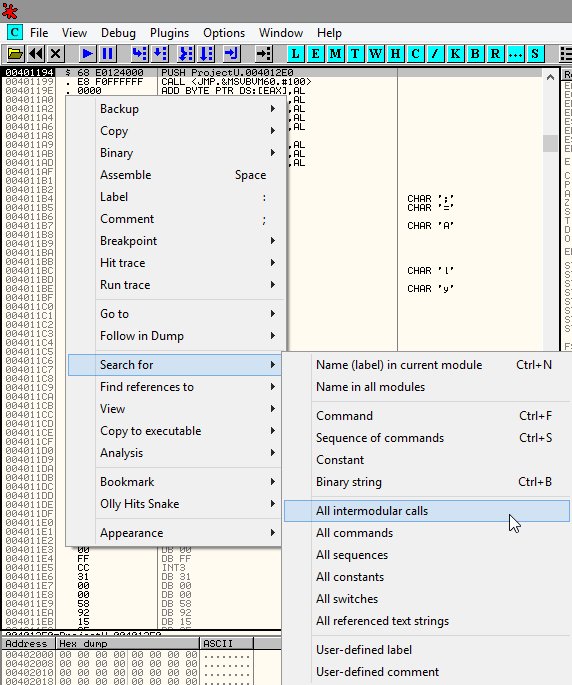The image size is (572, 685).
Task: Click the Go to address arrow icon
Action: pyautogui.click(x=263, y=54)
